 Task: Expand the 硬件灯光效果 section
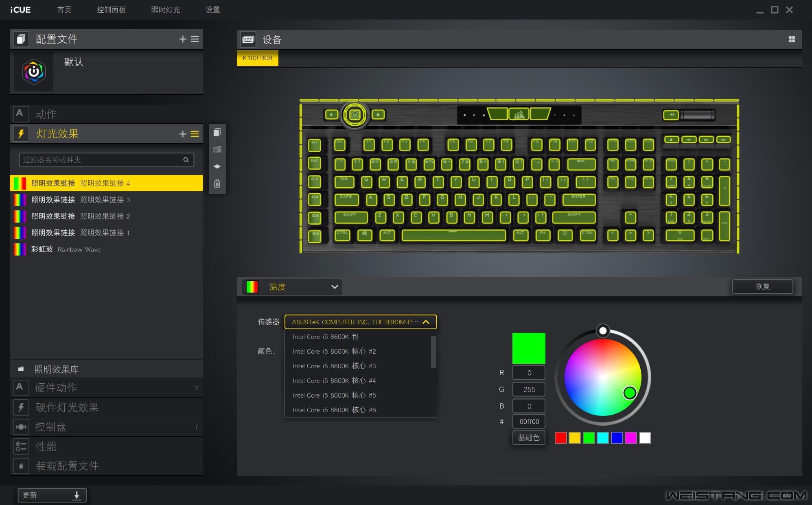[x=107, y=407]
